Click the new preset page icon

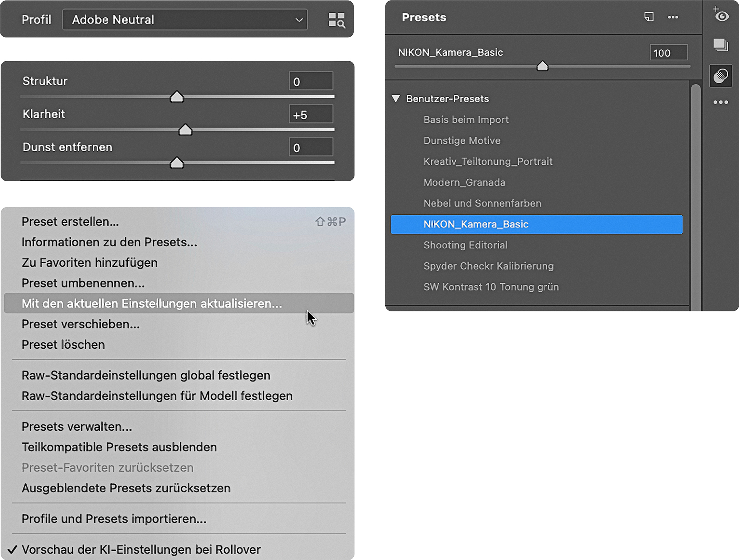(x=649, y=17)
